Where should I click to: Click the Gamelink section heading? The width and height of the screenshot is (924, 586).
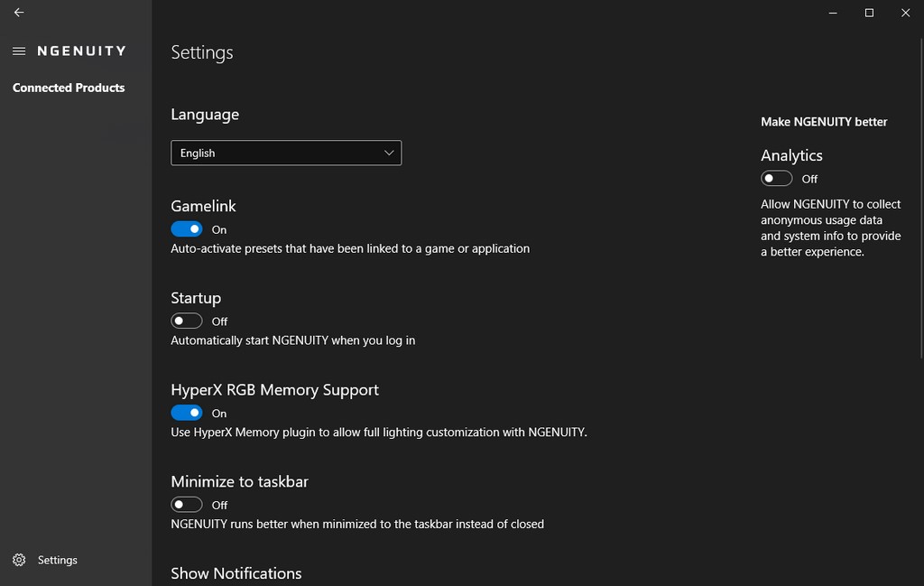[x=203, y=206]
